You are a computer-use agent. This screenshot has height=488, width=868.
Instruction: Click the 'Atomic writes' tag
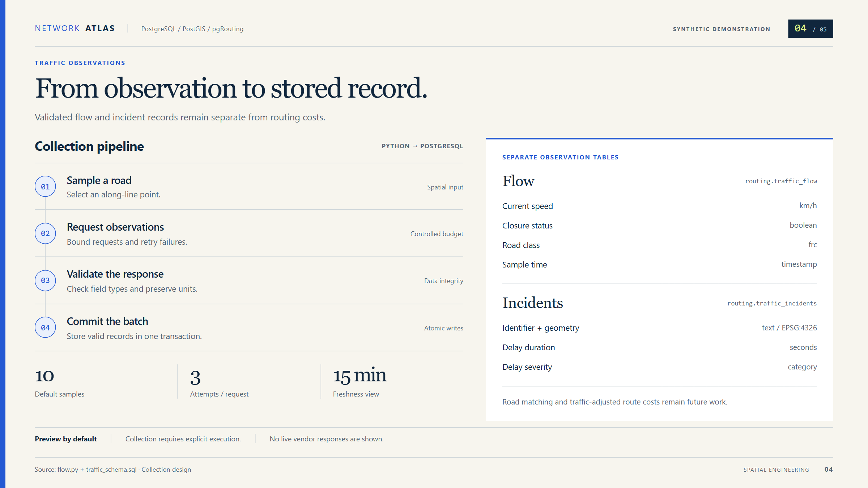click(443, 328)
